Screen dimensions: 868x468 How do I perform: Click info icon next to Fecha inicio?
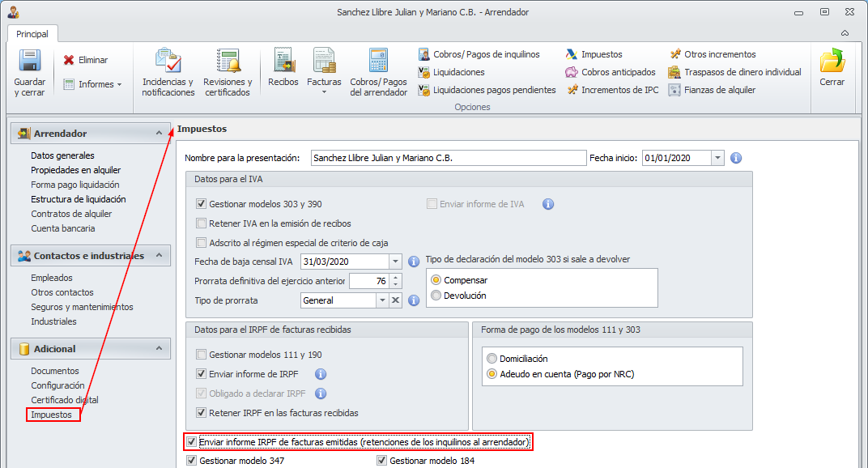(736, 158)
